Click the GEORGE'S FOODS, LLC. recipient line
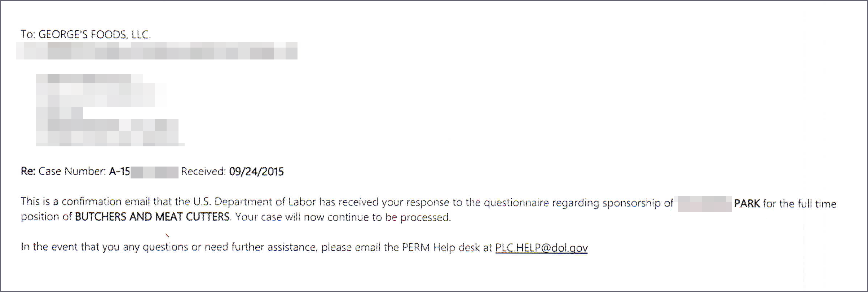 pyautogui.click(x=86, y=34)
